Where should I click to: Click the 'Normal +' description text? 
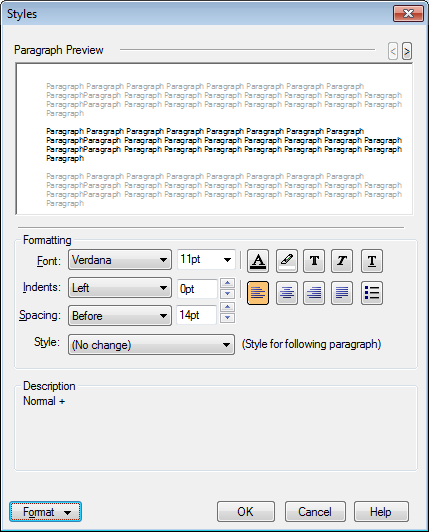pos(44,401)
